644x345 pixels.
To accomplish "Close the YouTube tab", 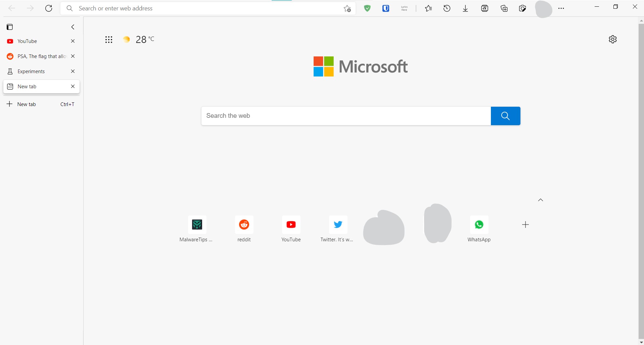I will [x=73, y=41].
